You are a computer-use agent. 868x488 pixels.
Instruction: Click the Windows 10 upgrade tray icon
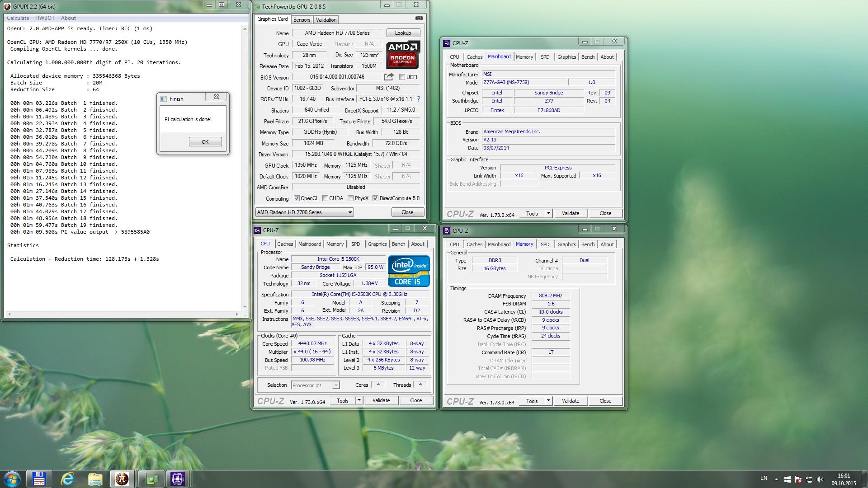(x=787, y=479)
